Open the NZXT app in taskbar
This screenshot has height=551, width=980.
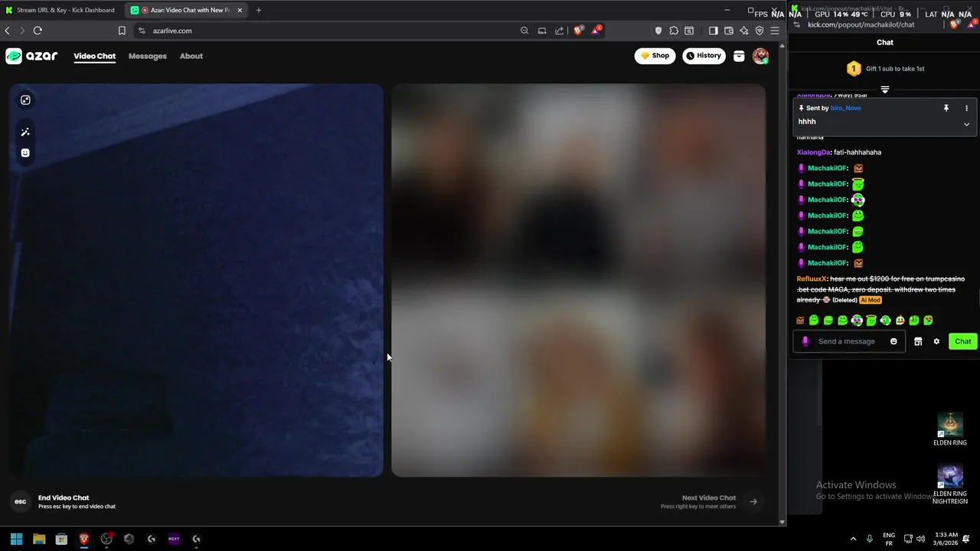click(174, 539)
